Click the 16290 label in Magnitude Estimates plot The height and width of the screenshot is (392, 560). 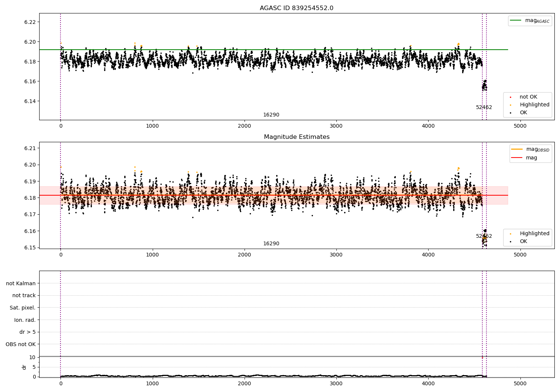(x=271, y=244)
